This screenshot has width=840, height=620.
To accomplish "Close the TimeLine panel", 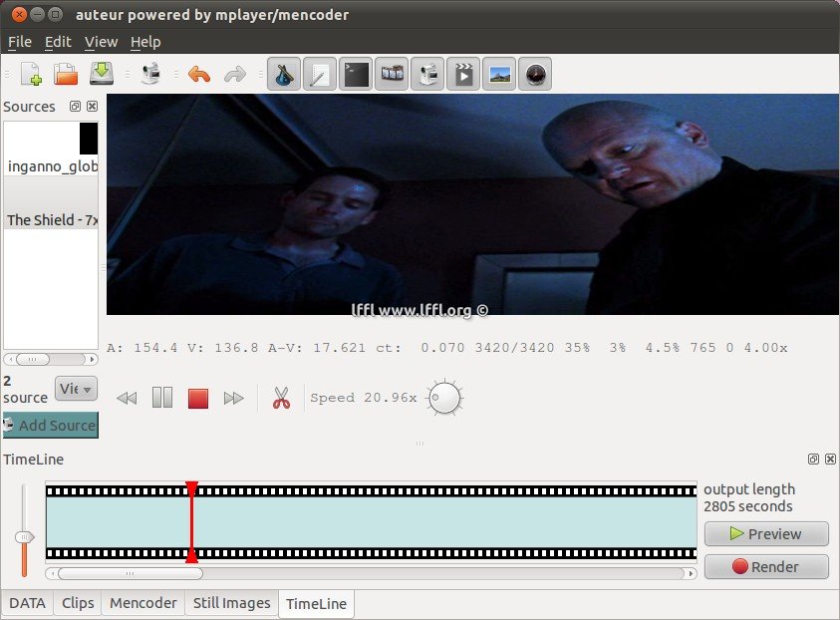I will point(830,459).
